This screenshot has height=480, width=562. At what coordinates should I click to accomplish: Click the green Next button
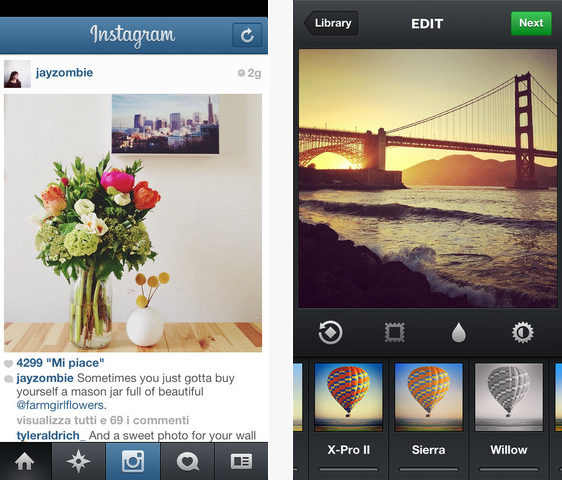pyautogui.click(x=531, y=23)
